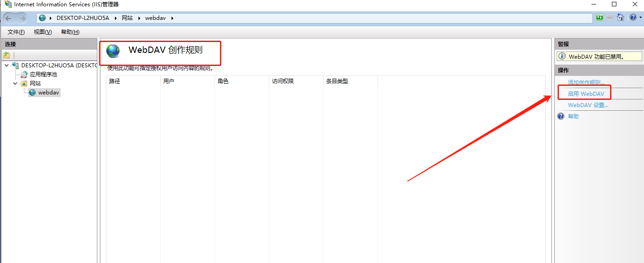
Task: Click the 网站 folder icon in tree
Action: coord(24,83)
